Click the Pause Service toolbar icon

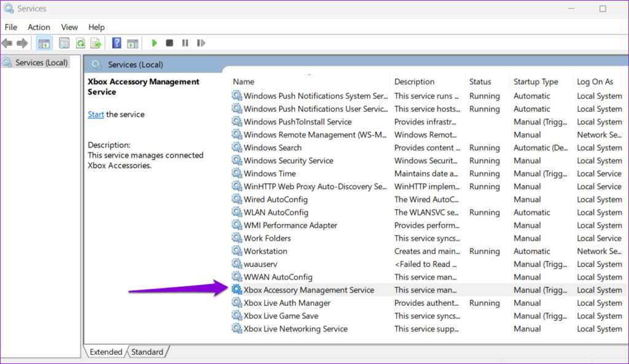coord(186,43)
